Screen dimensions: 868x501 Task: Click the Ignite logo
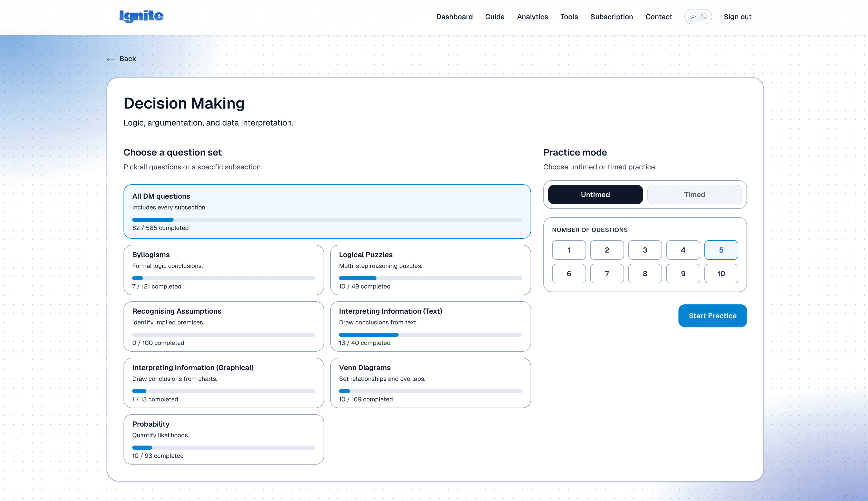141,16
